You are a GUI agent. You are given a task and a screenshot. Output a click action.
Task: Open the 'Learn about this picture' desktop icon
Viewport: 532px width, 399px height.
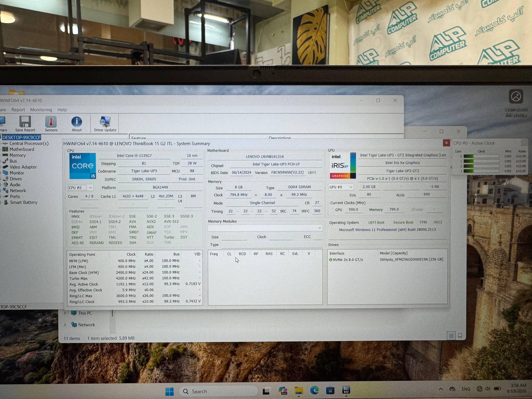point(516,103)
